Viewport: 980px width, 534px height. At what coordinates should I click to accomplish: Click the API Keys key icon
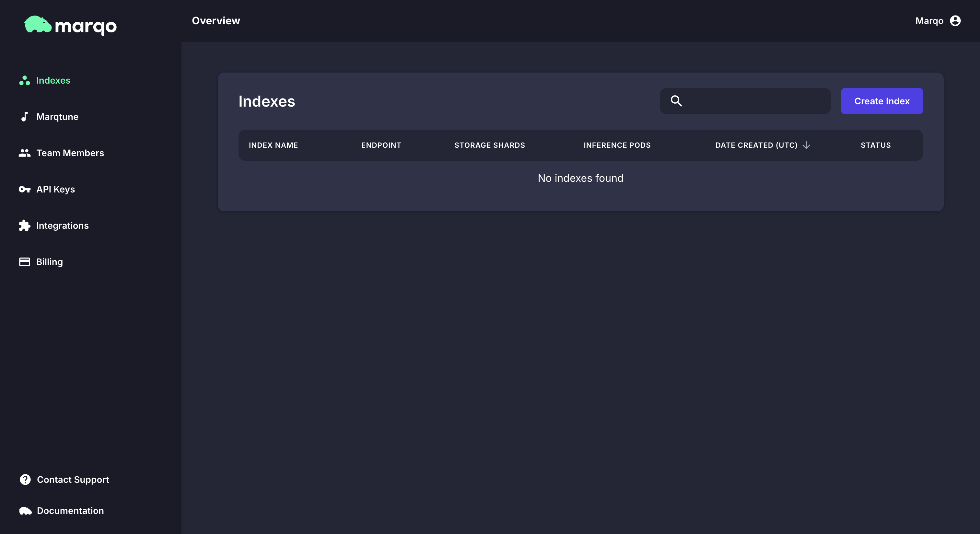coord(24,190)
